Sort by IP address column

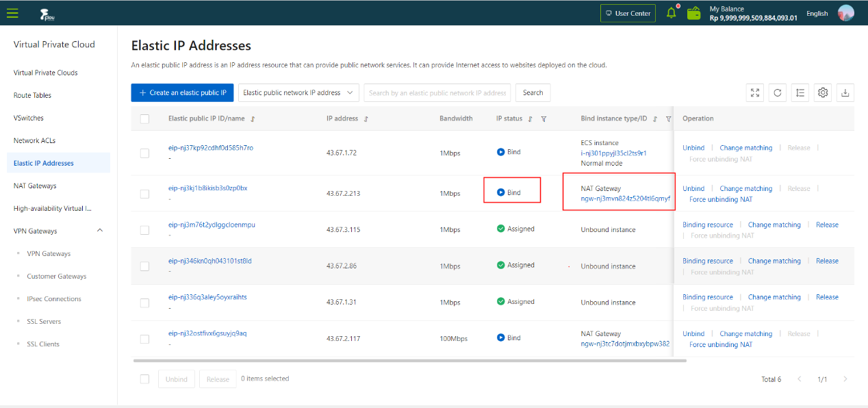tap(366, 119)
